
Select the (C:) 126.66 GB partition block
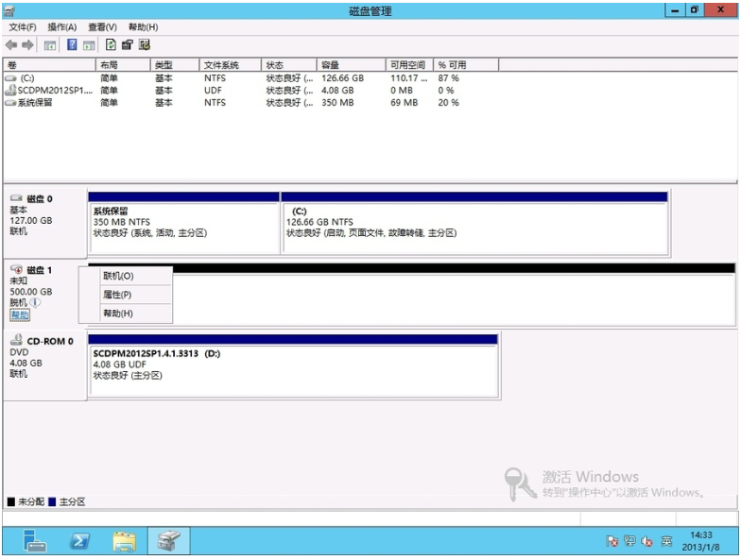click(474, 223)
